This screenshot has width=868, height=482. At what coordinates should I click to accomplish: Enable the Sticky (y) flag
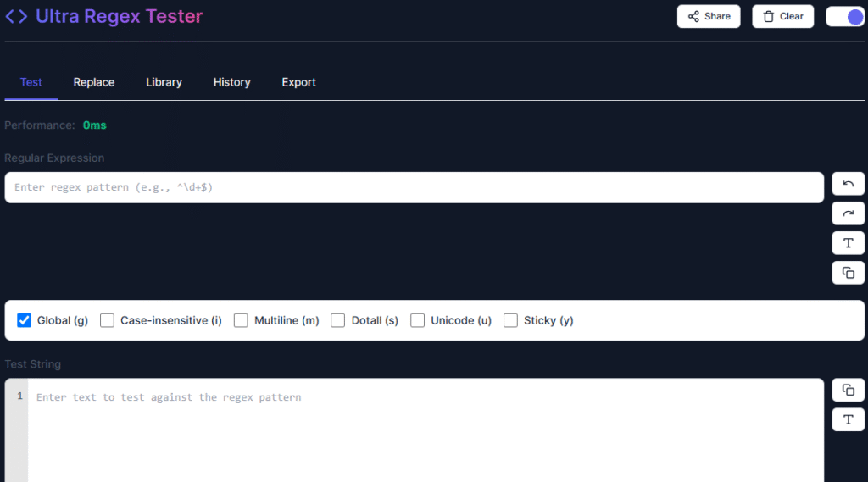[x=510, y=320]
